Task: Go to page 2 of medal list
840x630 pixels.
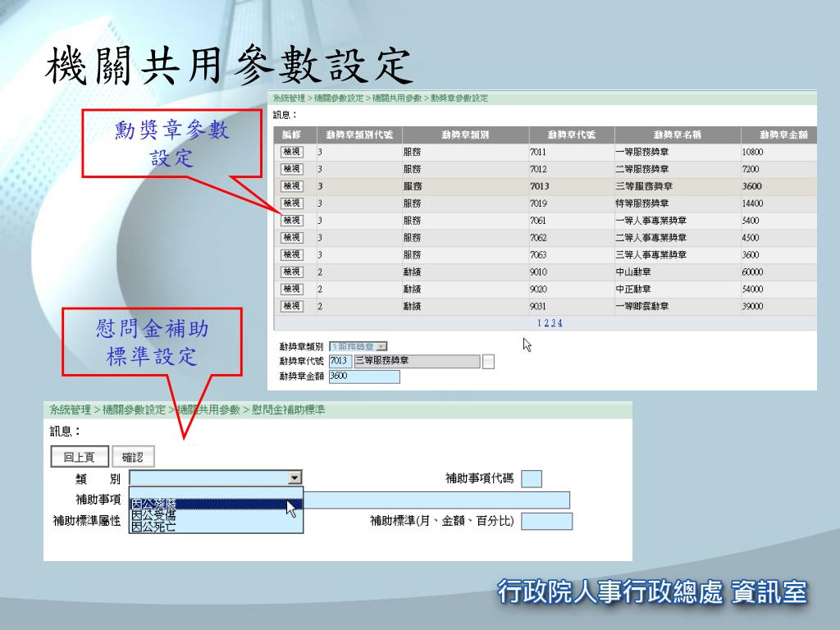Action: pyautogui.click(x=546, y=323)
